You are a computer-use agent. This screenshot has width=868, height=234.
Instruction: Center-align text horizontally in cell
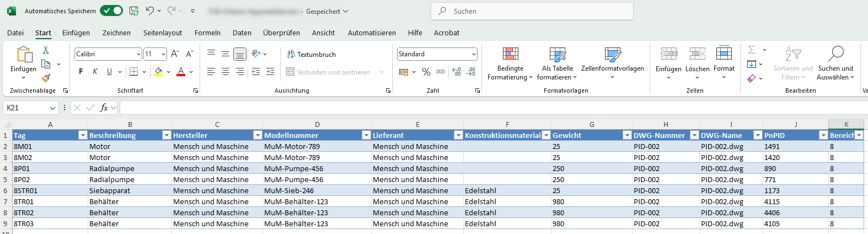coord(226,72)
